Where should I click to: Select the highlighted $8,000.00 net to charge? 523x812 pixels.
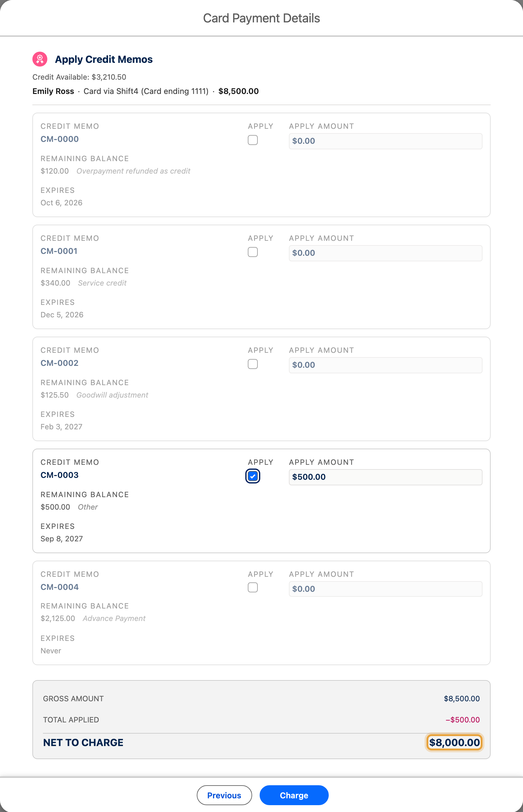pyautogui.click(x=455, y=742)
